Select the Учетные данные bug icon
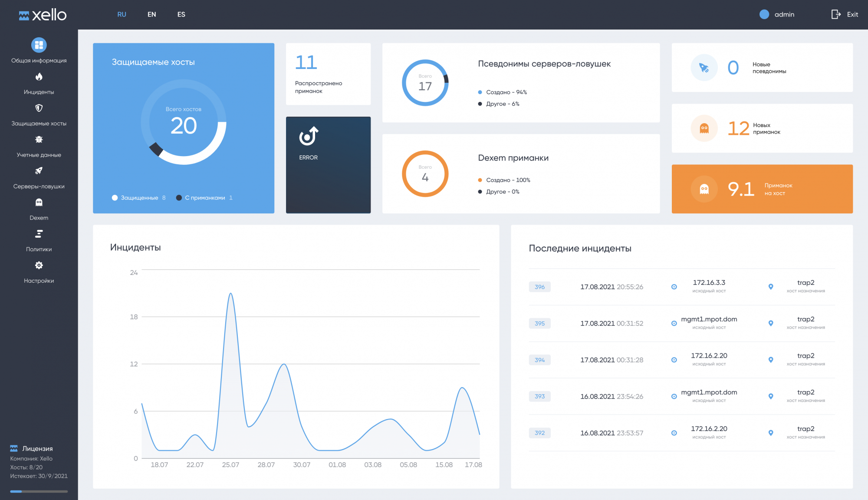 pos(39,140)
